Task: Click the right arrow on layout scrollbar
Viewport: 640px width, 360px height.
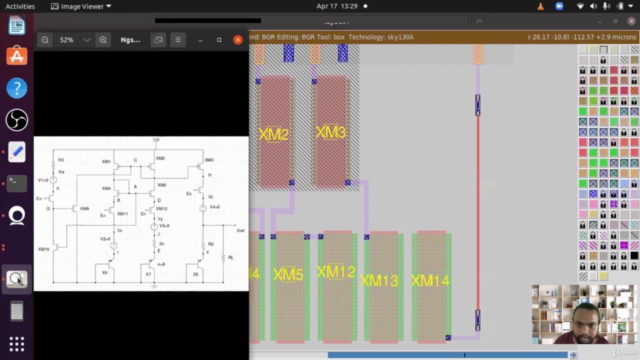Action: (573, 355)
